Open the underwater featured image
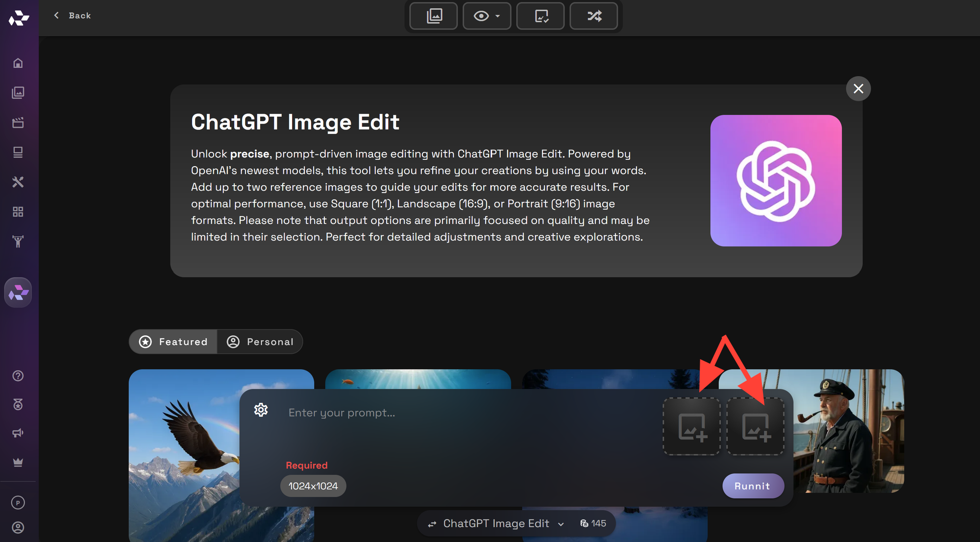Image resolution: width=980 pixels, height=542 pixels. pyautogui.click(x=418, y=379)
